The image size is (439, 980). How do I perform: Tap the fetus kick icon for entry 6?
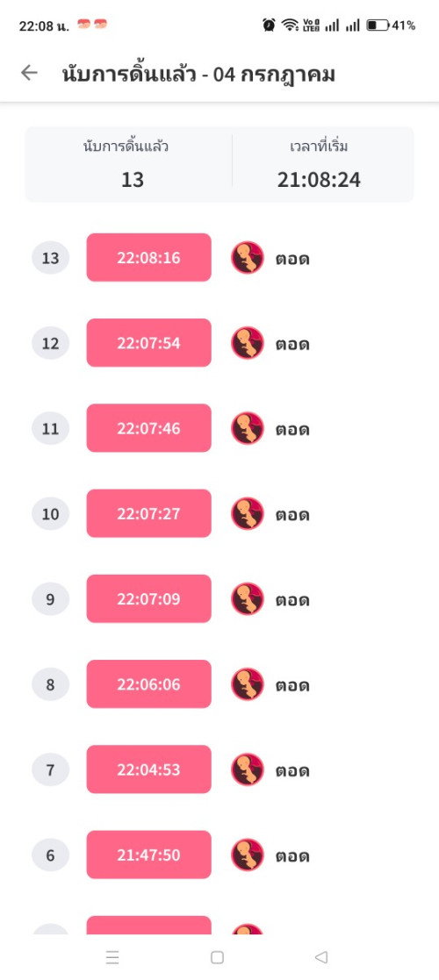[x=247, y=855]
